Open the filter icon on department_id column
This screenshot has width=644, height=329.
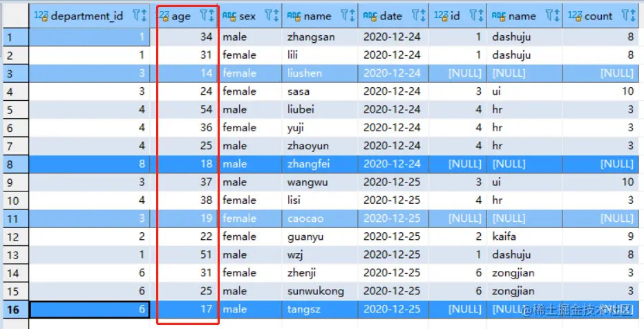tap(136, 16)
